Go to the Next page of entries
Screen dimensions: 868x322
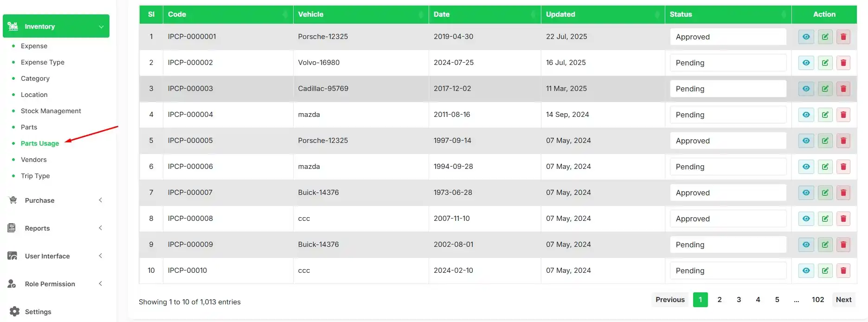[x=843, y=300]
